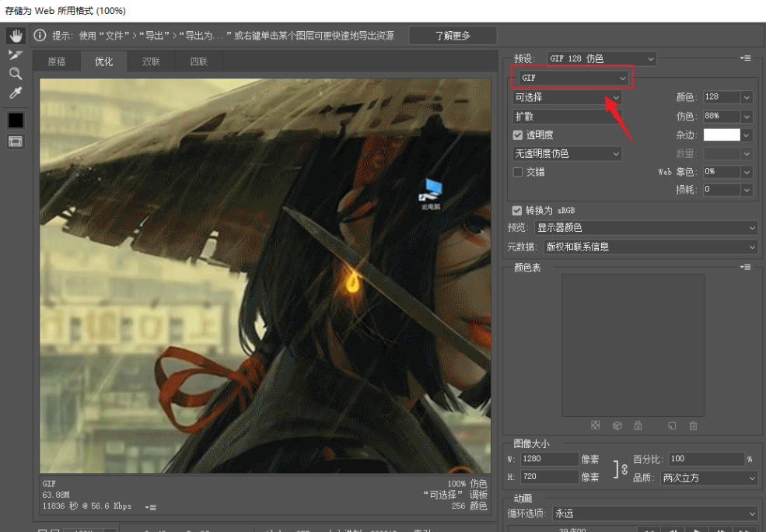The width and height of the screenshot is (766, 532).
Task: Click the delete color trash icon
Action: coord(693,425)
